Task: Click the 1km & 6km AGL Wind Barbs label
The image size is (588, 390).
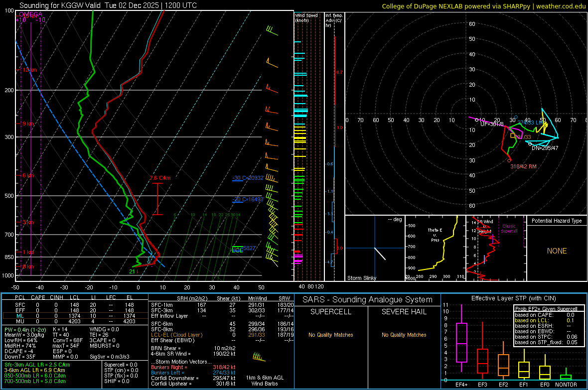Action: click(x=265, y=381)
